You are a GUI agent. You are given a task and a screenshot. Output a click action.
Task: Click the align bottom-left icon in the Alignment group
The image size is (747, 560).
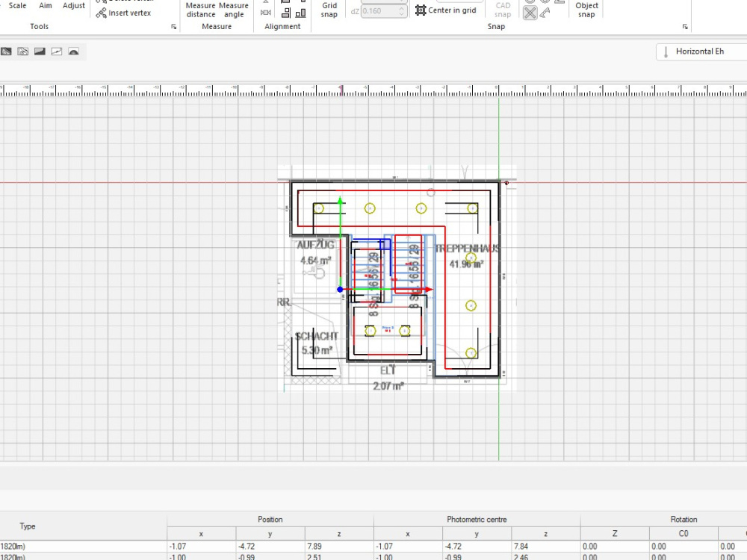(x=286, y=13)
